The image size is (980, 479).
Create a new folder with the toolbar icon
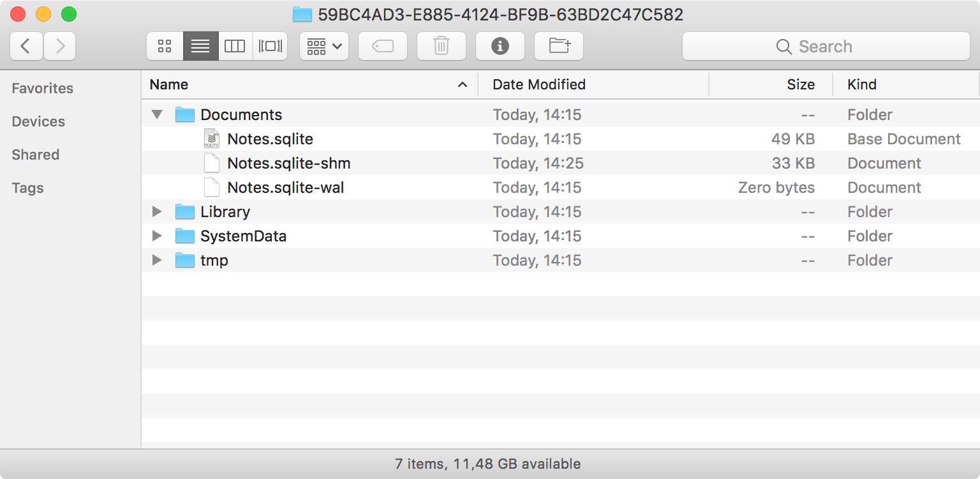(x=558, y=45)
